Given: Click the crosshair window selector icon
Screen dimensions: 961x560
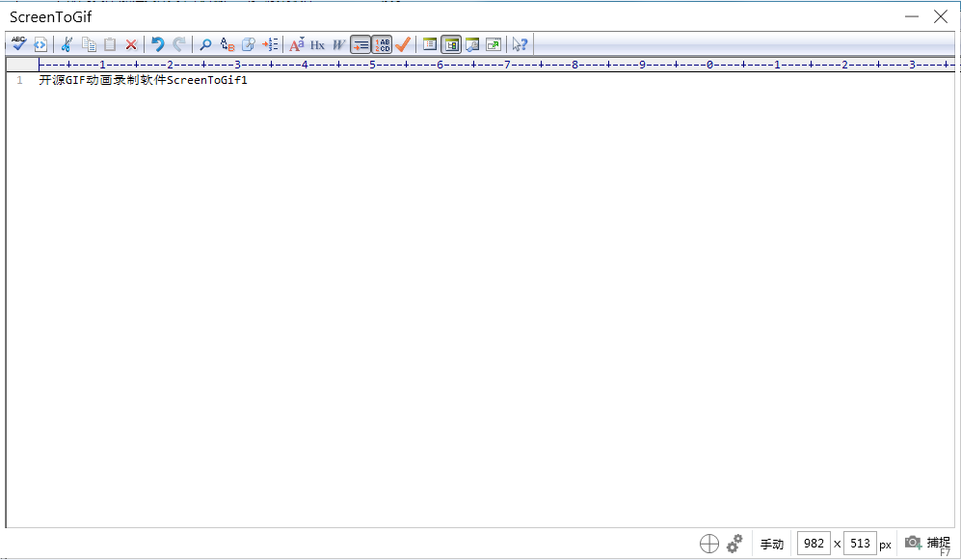Looking at the screenshot, I should 708,544.
